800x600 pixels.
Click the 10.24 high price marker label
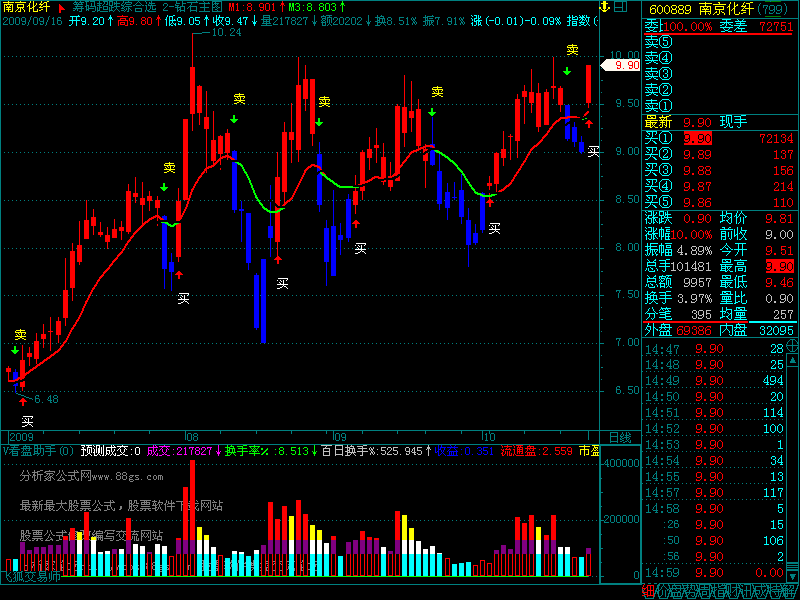[227, 33]
